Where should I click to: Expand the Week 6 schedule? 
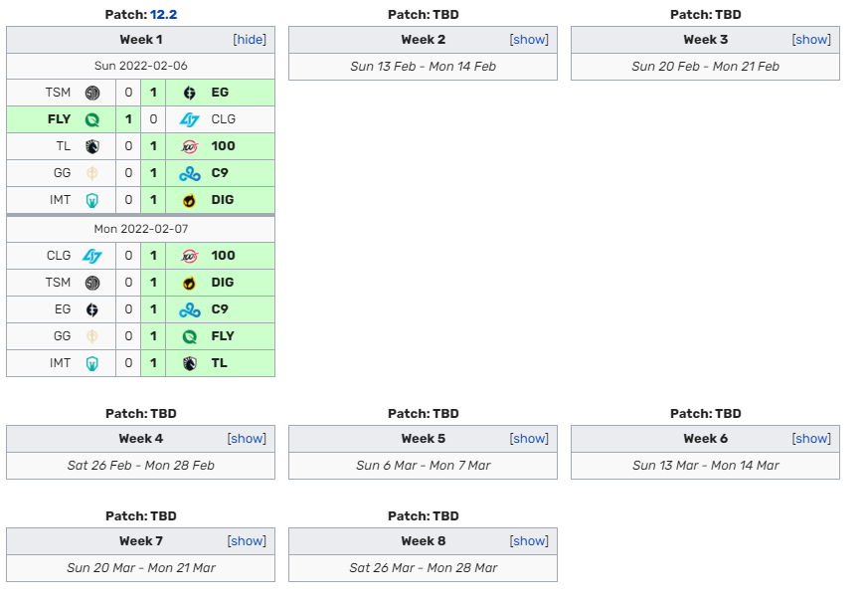811,438
